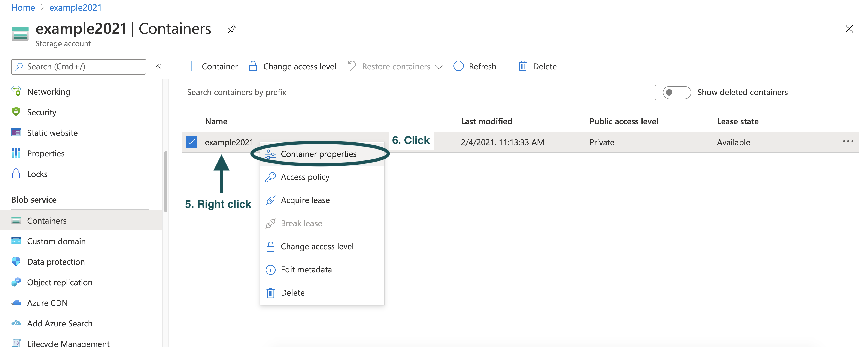
Task: Click the Access policy key icon
Action: click(270, 177)
